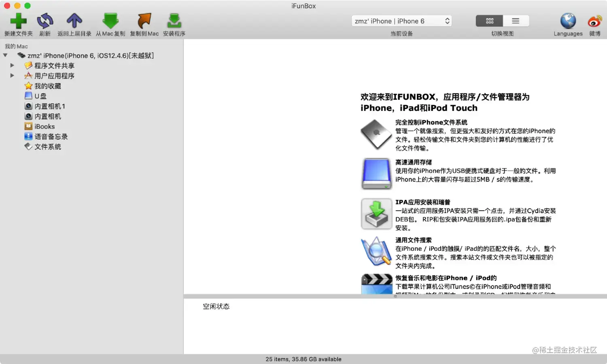Click the 欢迎来到IFUNBOX welcome heading
This screenshot has width=607, height=364.
(x=445, y=102)
